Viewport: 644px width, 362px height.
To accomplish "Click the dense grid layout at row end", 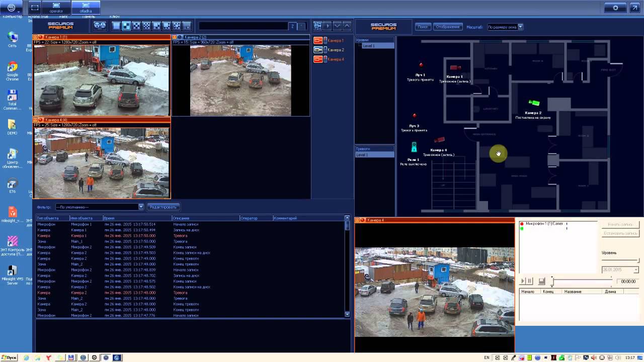I will click(x=187, y=26).
